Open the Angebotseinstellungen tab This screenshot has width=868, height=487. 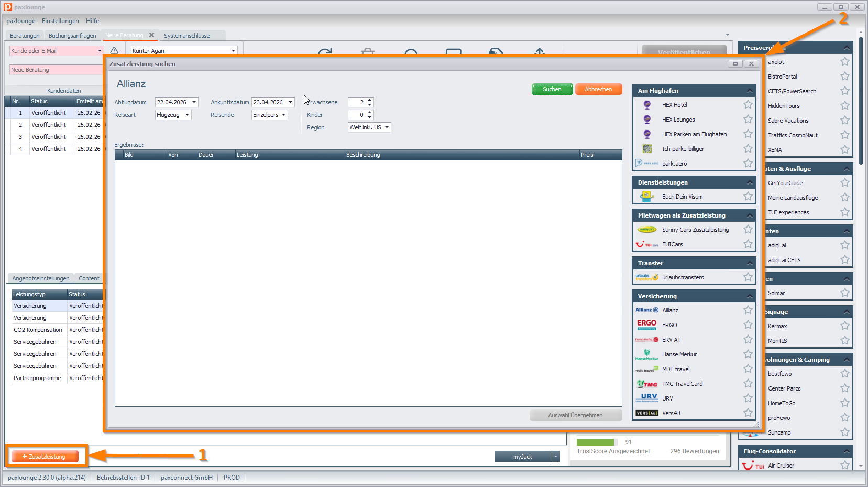pyautogui.click(x=41, y=278)
